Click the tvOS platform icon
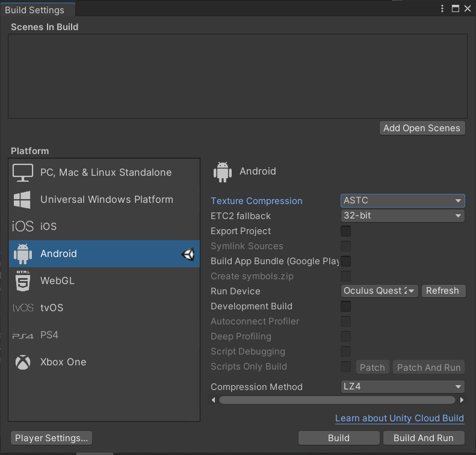 (x=23, y=308)
